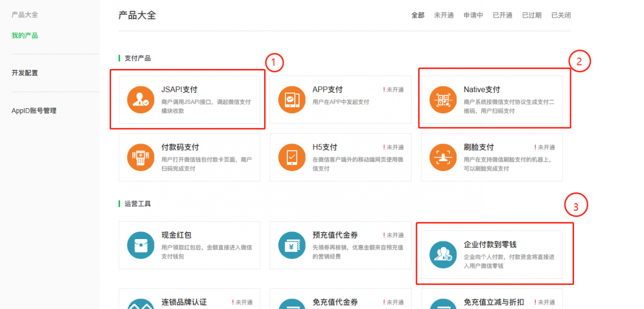Click the 运营工具 section heading
The image size is (644, 309).
pyautogui.click(x=137, y=204)
